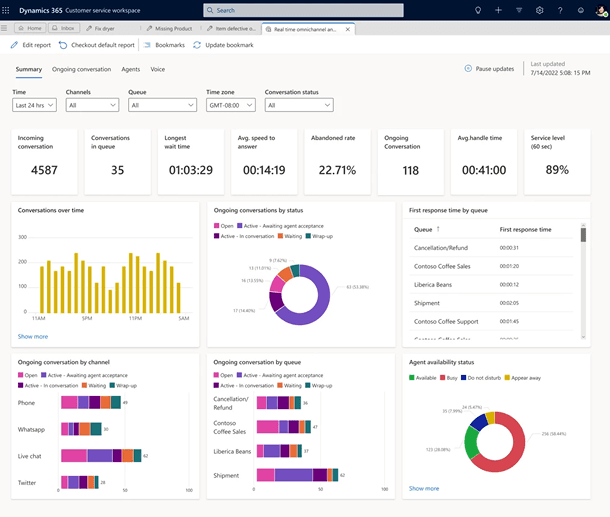The height and width of the screenshot is (517, 610).
Task: Click the Bookmarks icon
Action: pos(147,45)
